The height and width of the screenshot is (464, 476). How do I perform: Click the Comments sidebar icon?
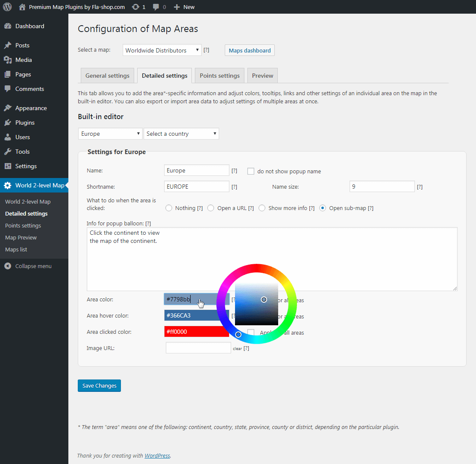click(x=8, y=89)
